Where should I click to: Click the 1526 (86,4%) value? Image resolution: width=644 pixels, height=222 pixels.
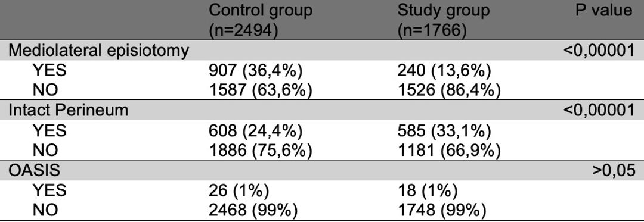[448, 90]
